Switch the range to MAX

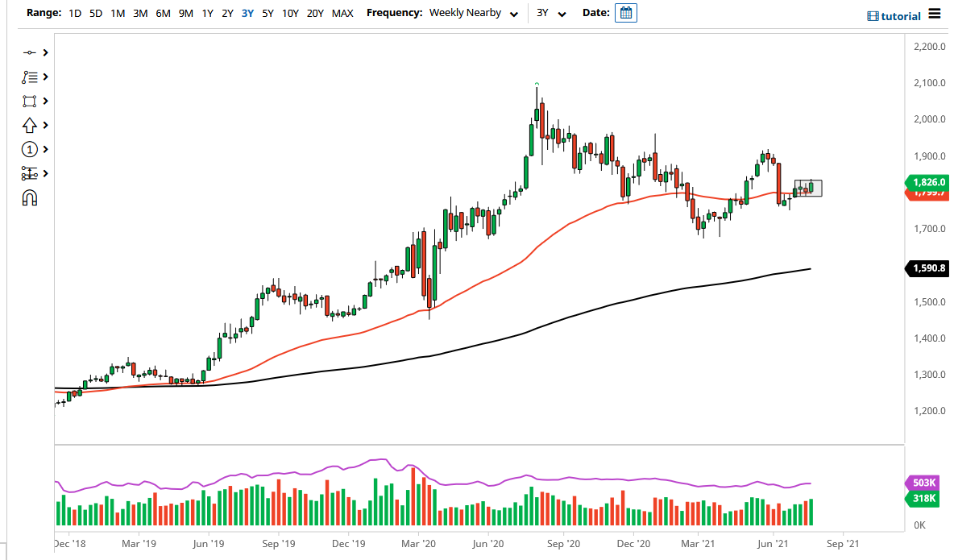tap(342, 14)
